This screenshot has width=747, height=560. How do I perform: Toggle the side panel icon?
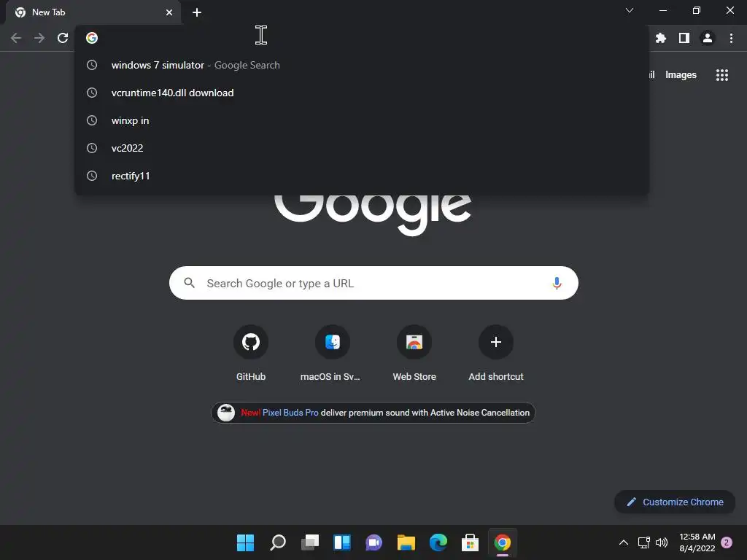click(x=684, y=38)
